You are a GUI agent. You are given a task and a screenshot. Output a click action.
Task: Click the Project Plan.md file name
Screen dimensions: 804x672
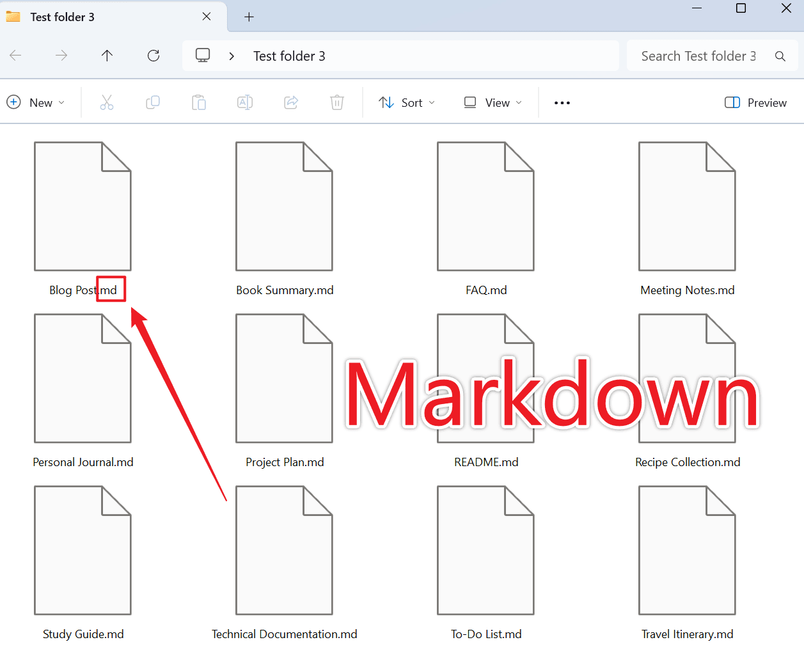pos(285,462)
